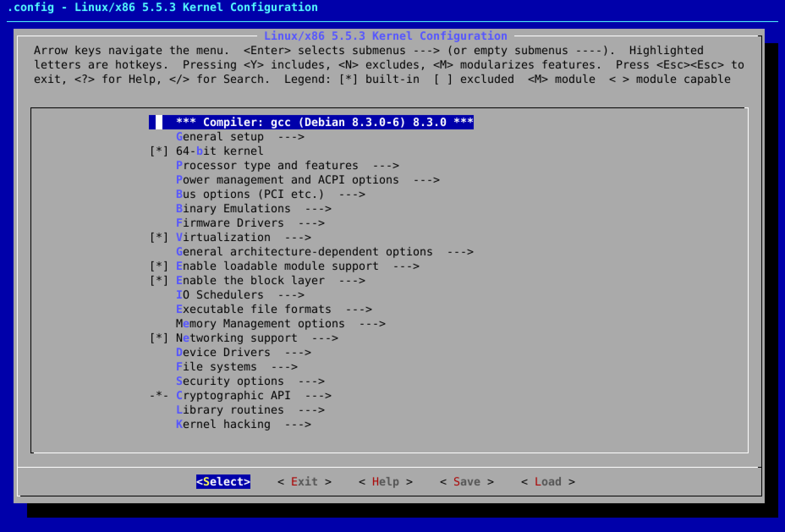Screen dimensions: 785x532
Task: Expand IO Schedulers submenu arrow
Action: (291, 295)
